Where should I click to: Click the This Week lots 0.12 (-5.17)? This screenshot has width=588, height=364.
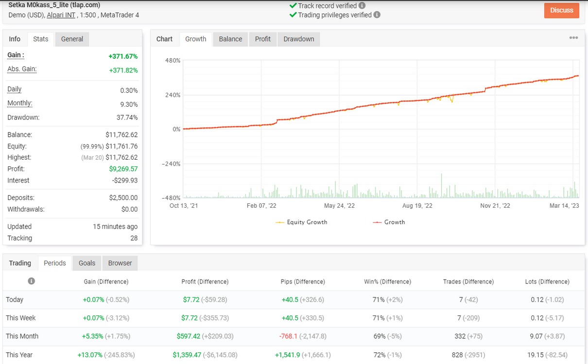547,318
